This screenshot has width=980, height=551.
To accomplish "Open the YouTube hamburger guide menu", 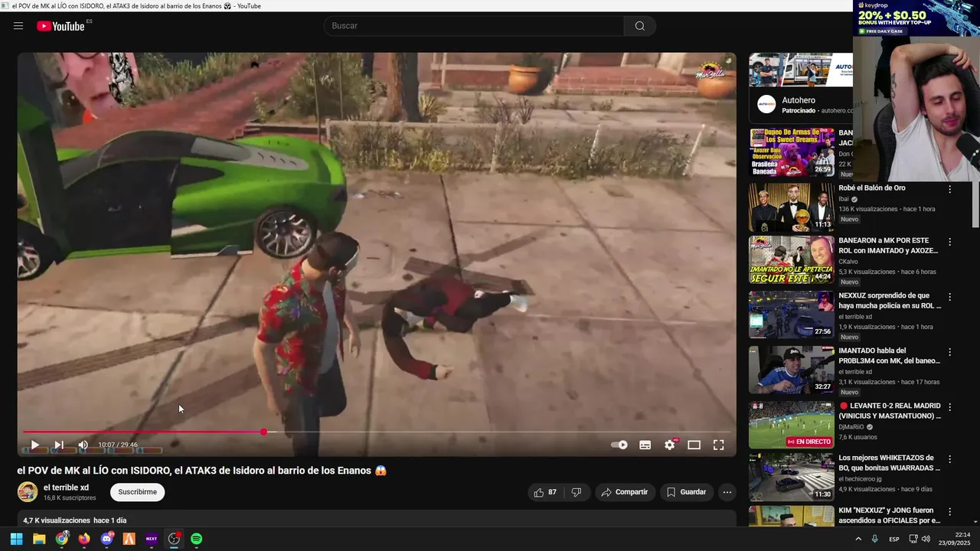I will [x=18, y=26].
